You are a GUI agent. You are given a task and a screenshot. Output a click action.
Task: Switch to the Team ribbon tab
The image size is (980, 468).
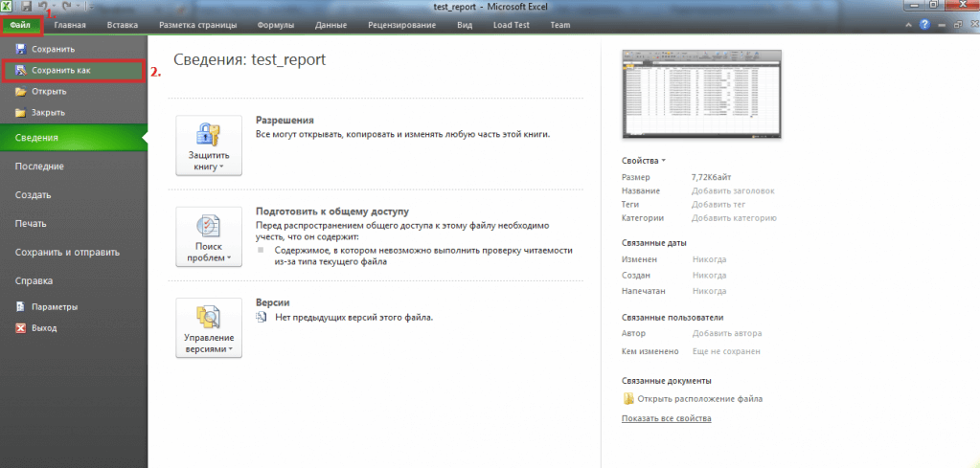pyautogui.click(x=560, y=25)
